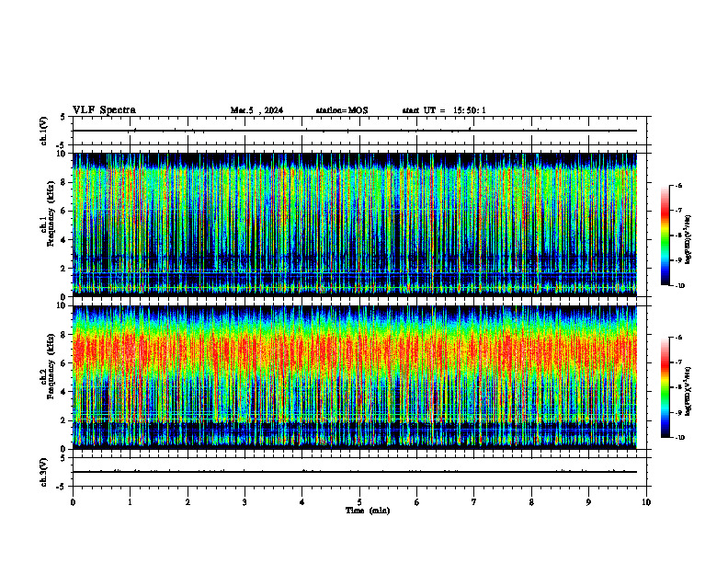
Task: Click the 'ch.1(V)' axis label
Action: [x=43, y=131]
